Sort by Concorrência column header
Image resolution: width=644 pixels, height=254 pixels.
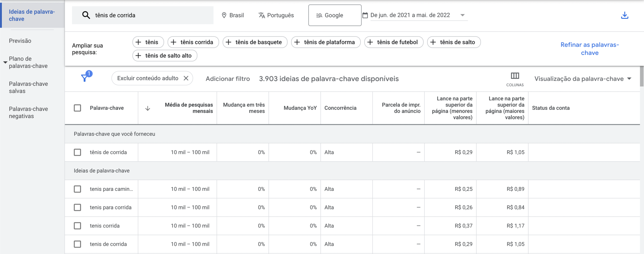340,108
